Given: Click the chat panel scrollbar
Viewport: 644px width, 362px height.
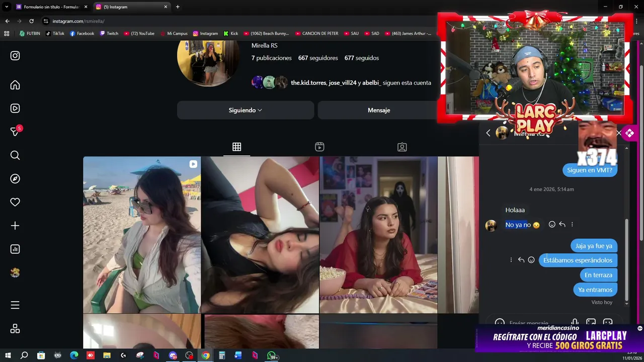Looking at the screenshot, I should (626, 259).
